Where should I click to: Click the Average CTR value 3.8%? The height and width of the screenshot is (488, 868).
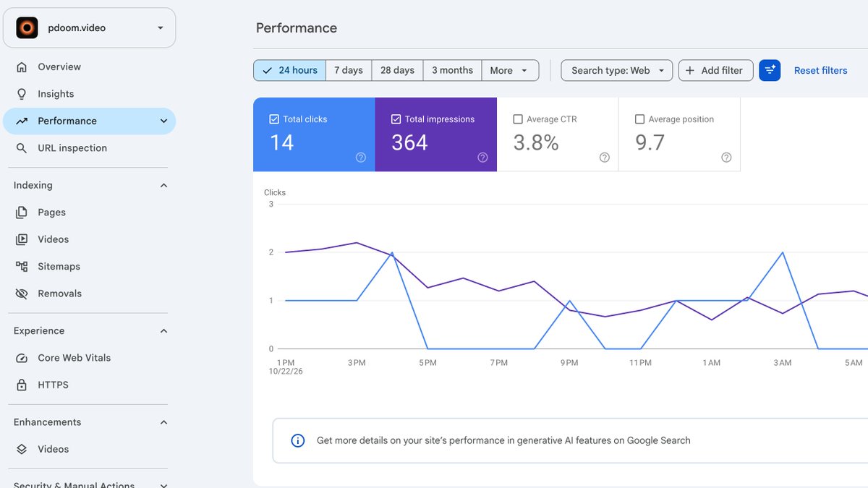[536, 142]
